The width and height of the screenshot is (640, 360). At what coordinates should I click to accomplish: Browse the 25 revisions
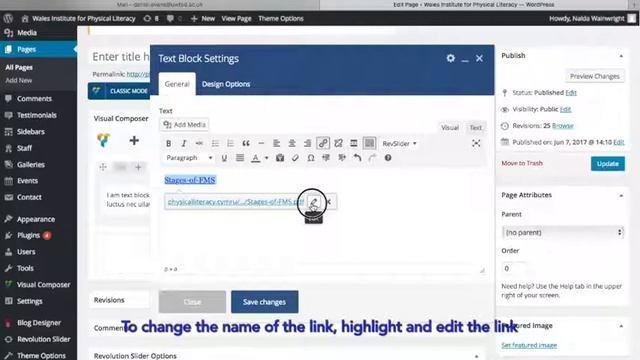563,126
